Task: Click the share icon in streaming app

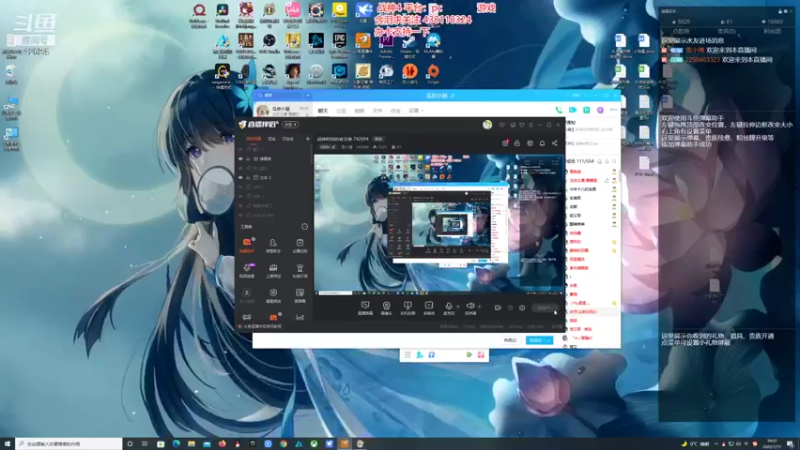Action: coord(555,143)
